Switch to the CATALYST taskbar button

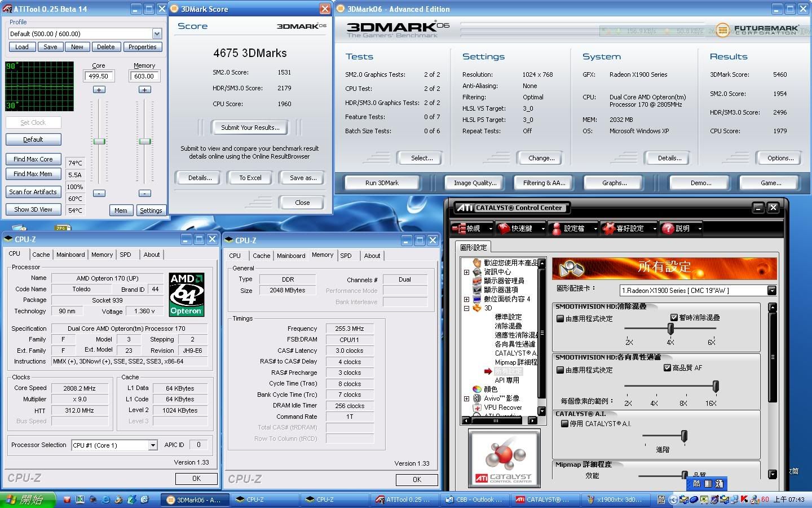tap(544, 500)
